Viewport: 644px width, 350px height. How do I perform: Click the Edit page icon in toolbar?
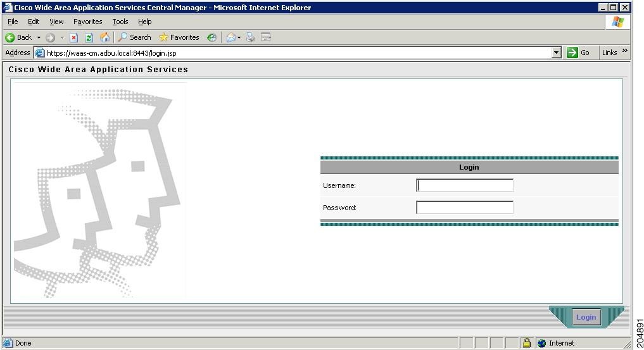pos(266,38)
